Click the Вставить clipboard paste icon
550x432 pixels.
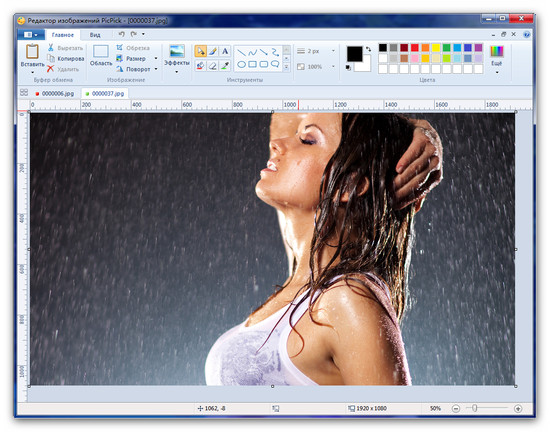(x=32, y=52)
